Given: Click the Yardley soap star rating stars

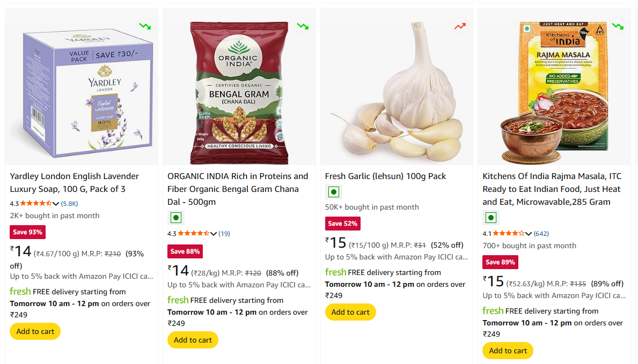Looking at the screenshot, I should pos(35,204).
